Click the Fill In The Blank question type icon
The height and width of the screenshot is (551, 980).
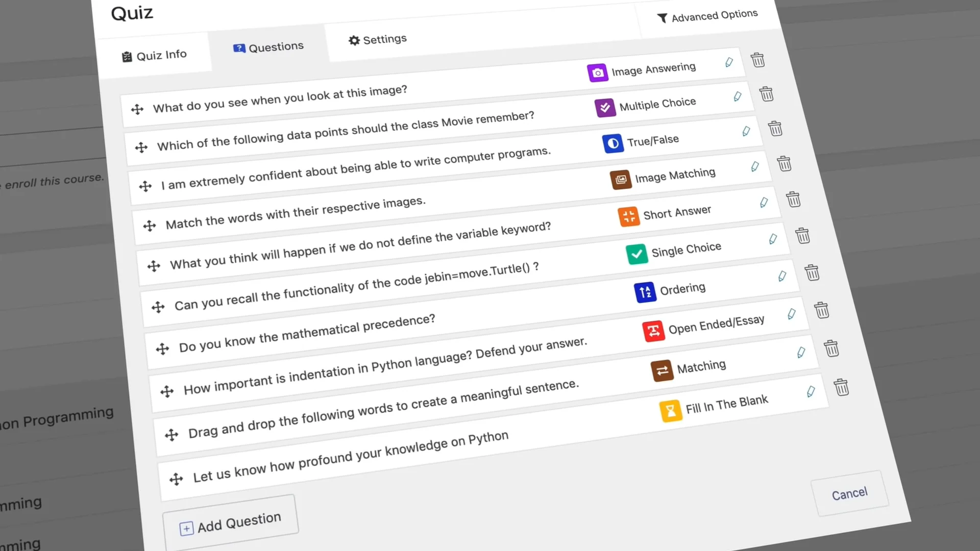click(x=670, y=411)
